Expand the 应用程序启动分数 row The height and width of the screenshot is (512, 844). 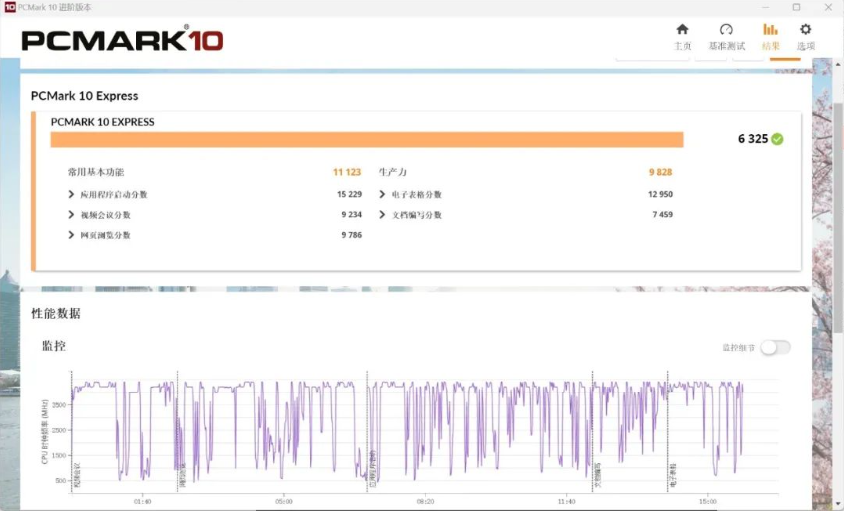pyautogui.click(x=71, y=194)
